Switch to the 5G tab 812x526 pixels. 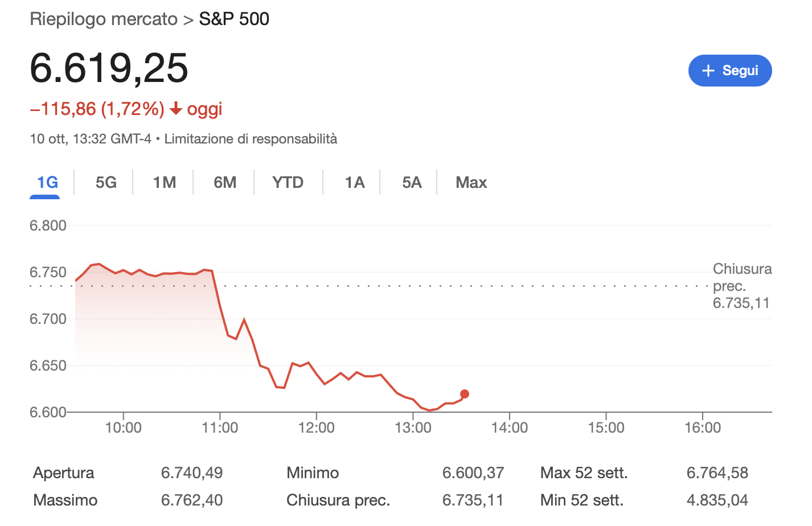tap(106, 182)
